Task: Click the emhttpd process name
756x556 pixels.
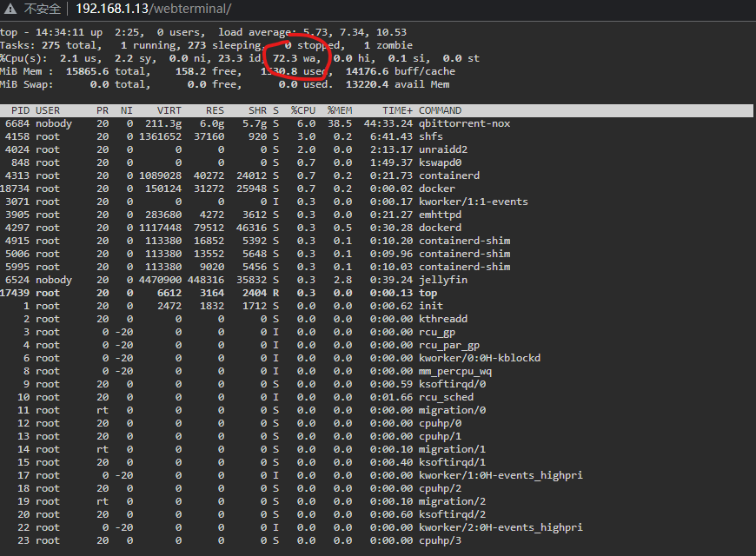Action: pyautogui.click(x=440, y=215)
